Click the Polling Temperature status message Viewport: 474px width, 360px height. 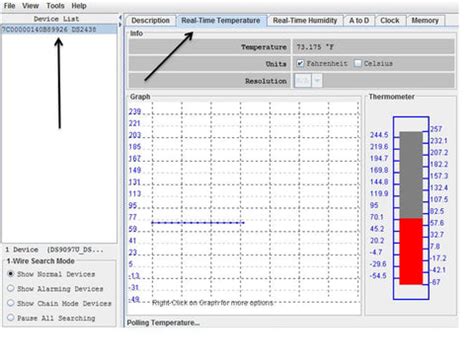[163, 323]
